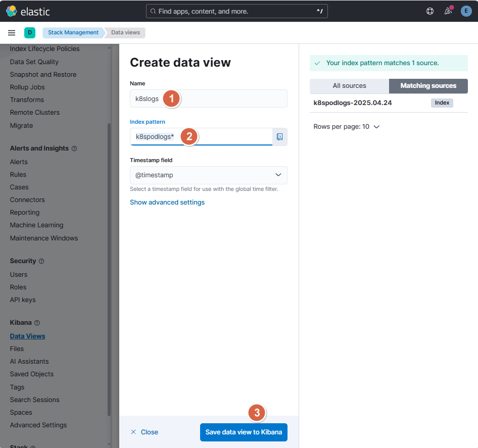Click the green D space avatar
478x448 pixels.
pyautogui.click(x=30, y=33)
